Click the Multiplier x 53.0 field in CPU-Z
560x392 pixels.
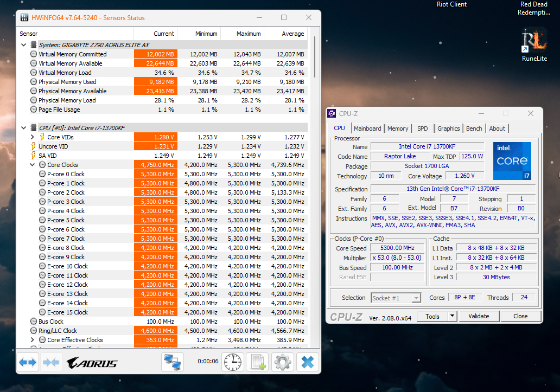[397, 258]
